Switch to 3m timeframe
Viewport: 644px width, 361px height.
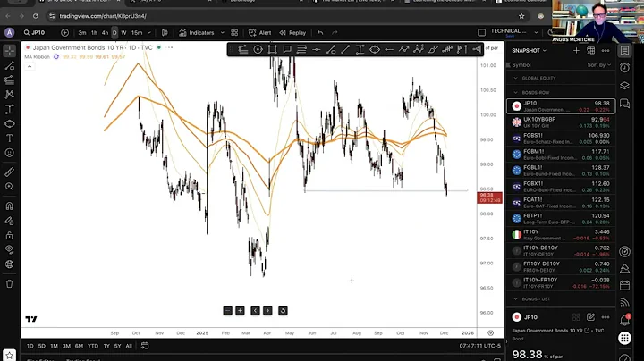(82, 33)
